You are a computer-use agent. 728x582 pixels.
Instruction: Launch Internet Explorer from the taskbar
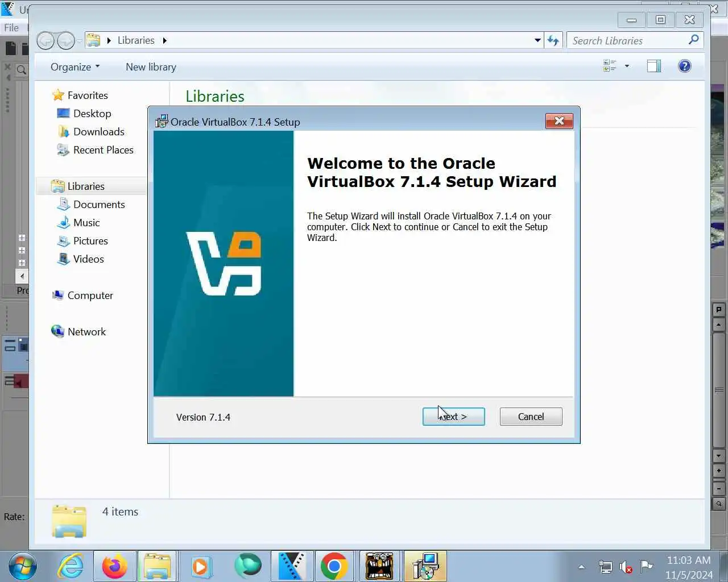coord(71,567)
